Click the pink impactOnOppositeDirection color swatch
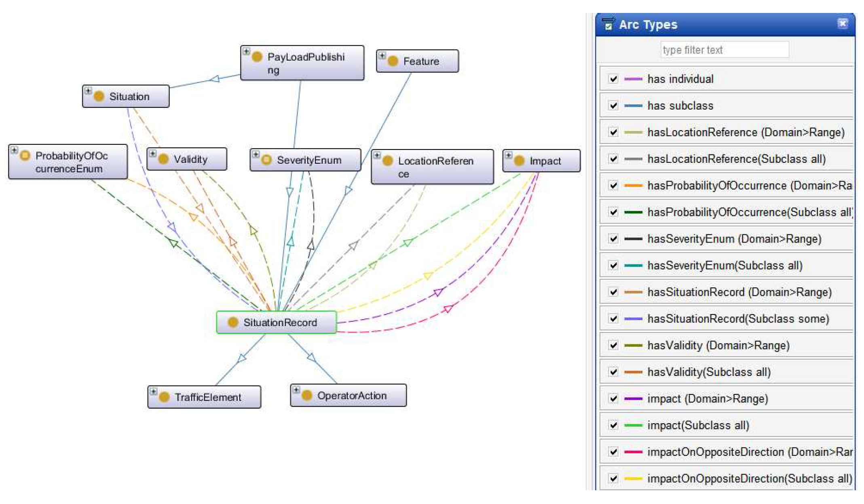This screenshot has height=504, width=864. pyautogui.click(x=633, y=452)
